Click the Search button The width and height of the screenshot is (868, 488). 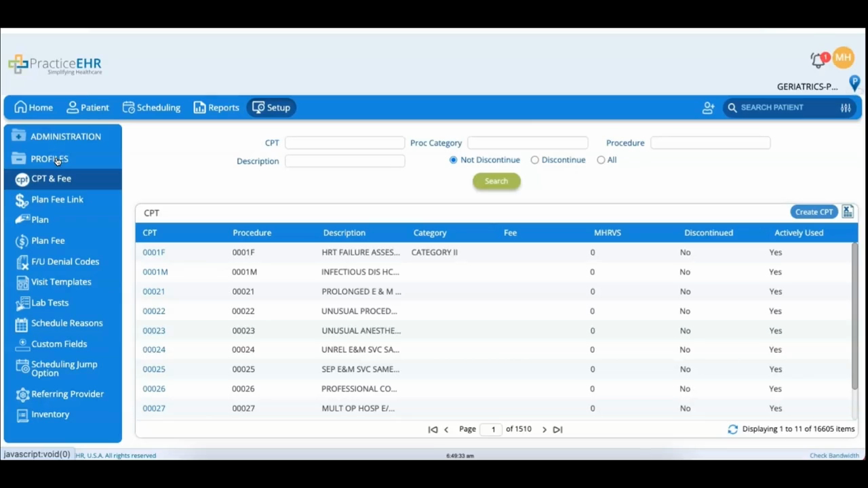(496, 181)
